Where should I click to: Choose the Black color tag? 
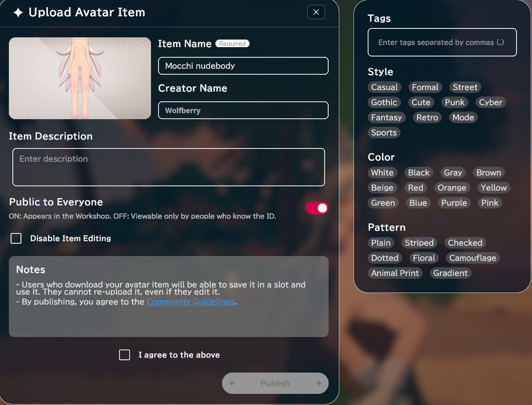pos(419,172)
